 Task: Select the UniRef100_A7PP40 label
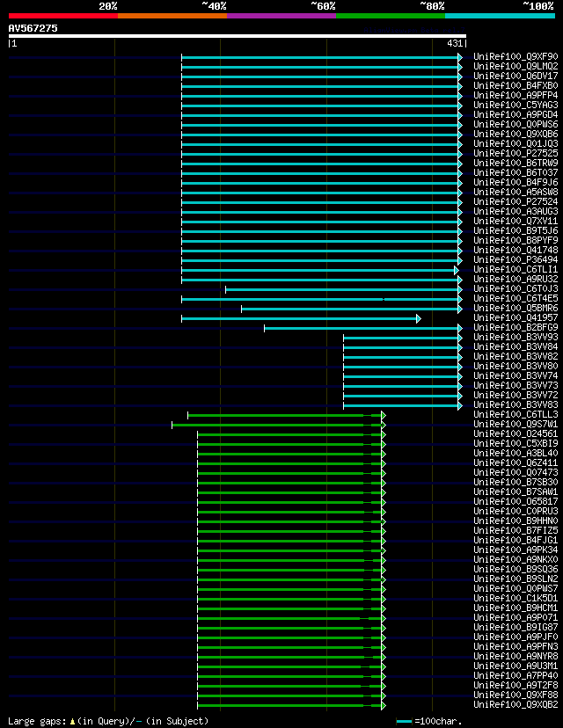[515, 675]
